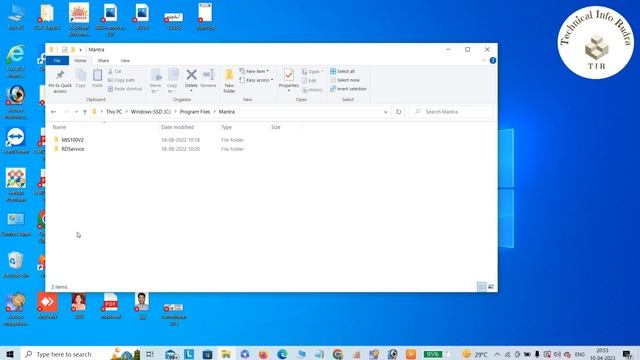Click the Move to icon

tap(156, 80)
